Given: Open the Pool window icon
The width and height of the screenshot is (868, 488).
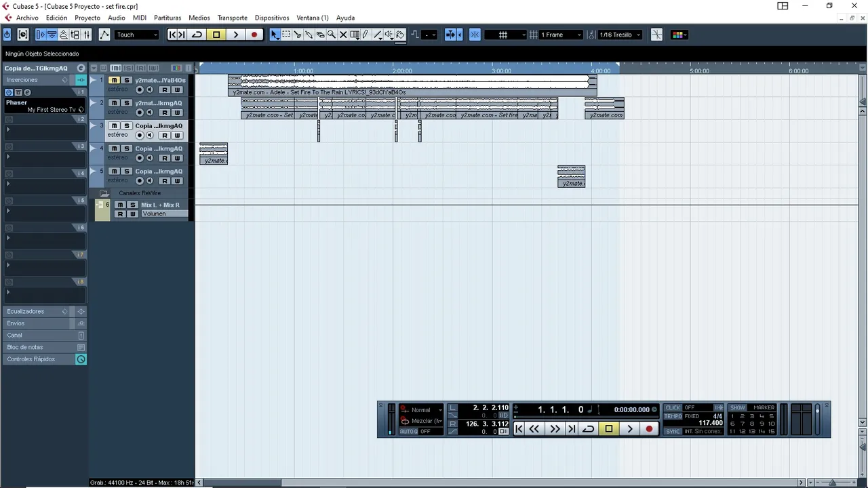Looking at the screenshot, I should point(75,35).
